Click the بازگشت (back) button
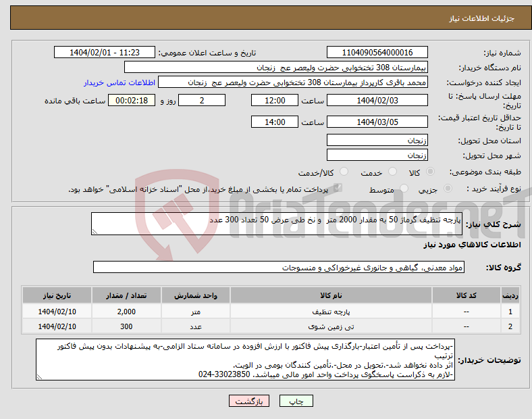This screenshot has height=419, width=532. tap(249, 401)
